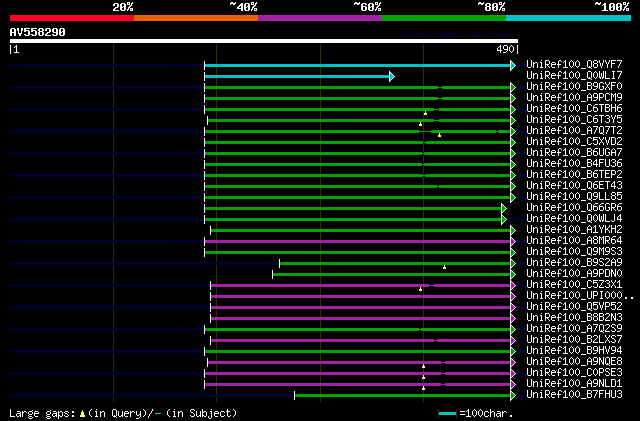Click the ~100% identity label
This screenshot has height=421, width=640.
[611, 7]
